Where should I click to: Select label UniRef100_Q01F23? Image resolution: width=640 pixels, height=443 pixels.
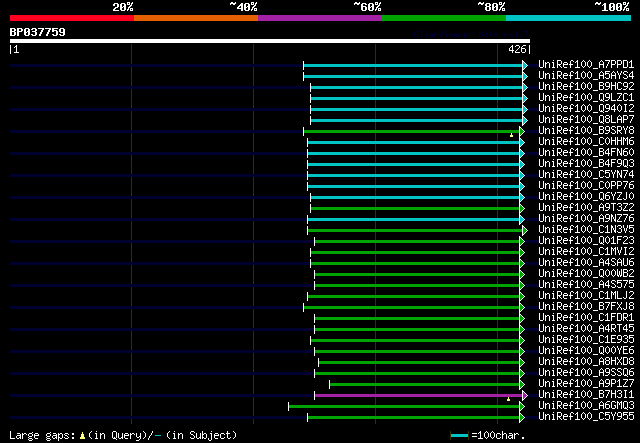(x=586, y=241)
